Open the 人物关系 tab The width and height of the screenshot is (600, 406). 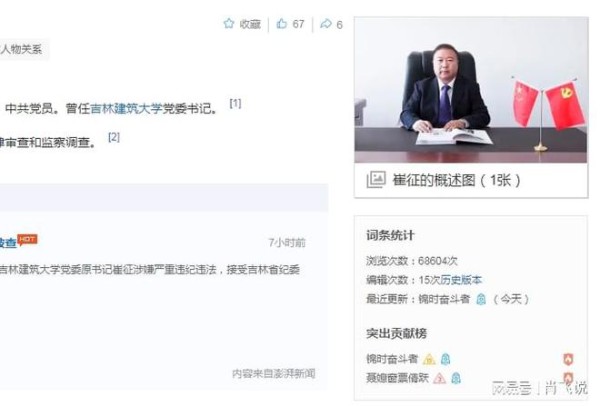(x=21, y=49)
